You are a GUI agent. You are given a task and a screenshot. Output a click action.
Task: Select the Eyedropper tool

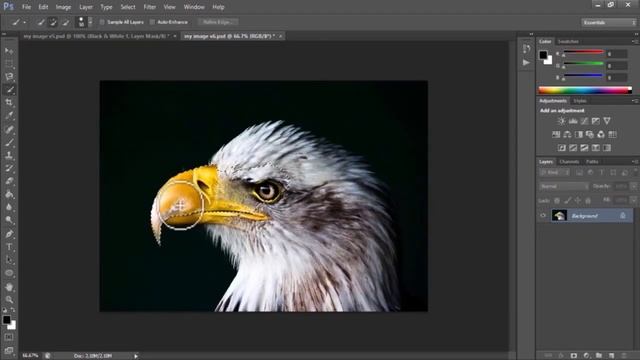coord(9,116)
